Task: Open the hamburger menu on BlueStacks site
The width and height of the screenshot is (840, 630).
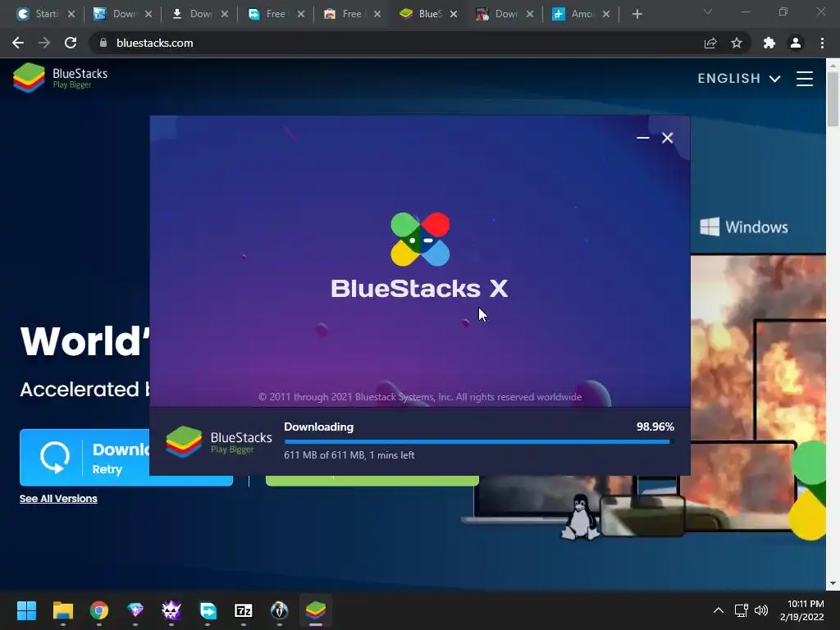Action: click(804, 79)
